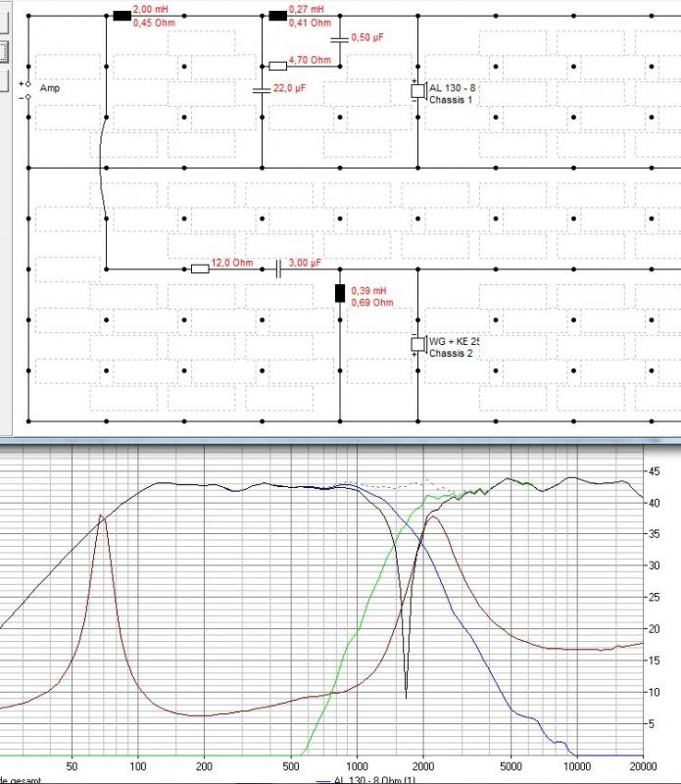
Task: Click the 2000 Hz frequency axis label
Action: [x=423, y=766]
